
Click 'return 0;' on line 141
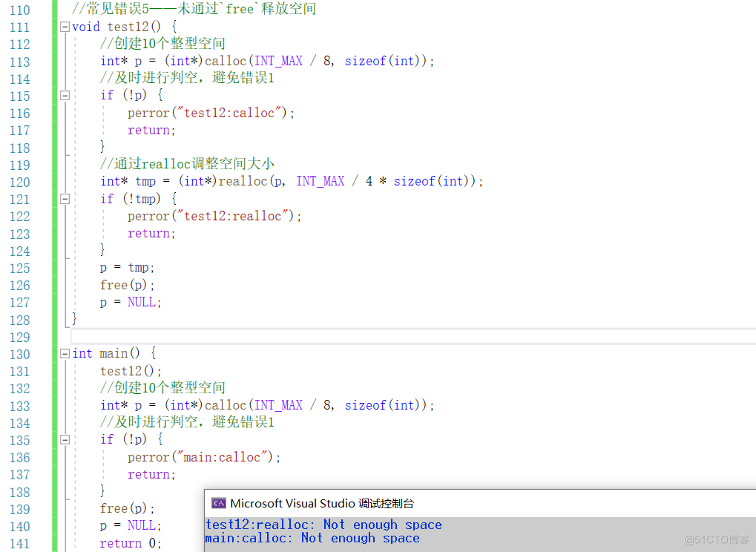[130, 543]
